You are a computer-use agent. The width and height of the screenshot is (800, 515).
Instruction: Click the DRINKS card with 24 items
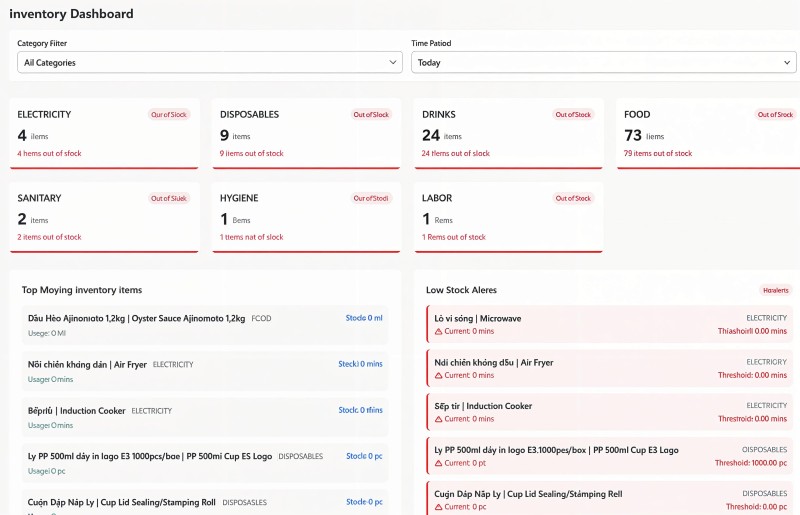tap(507, 133)
